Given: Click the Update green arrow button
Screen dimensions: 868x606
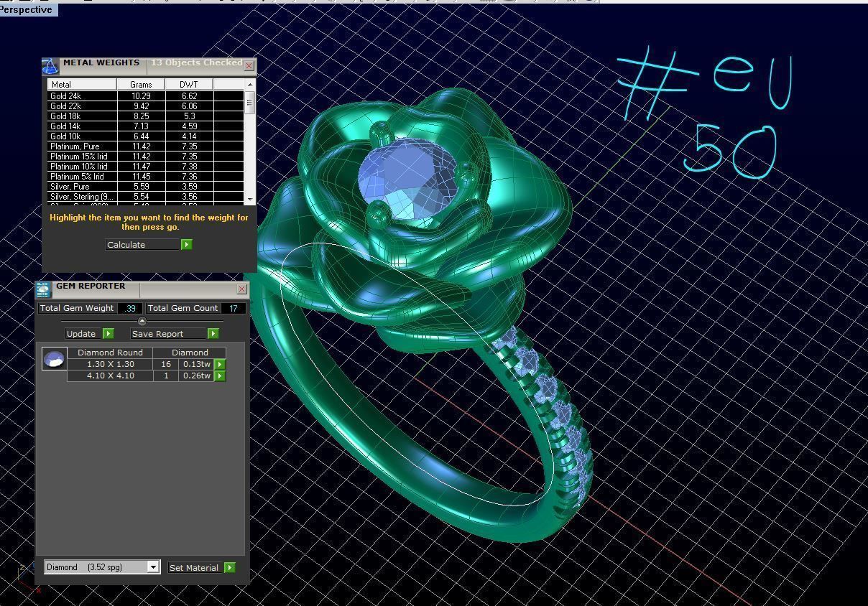Looking at the screenshot, I should coord(108,334).
